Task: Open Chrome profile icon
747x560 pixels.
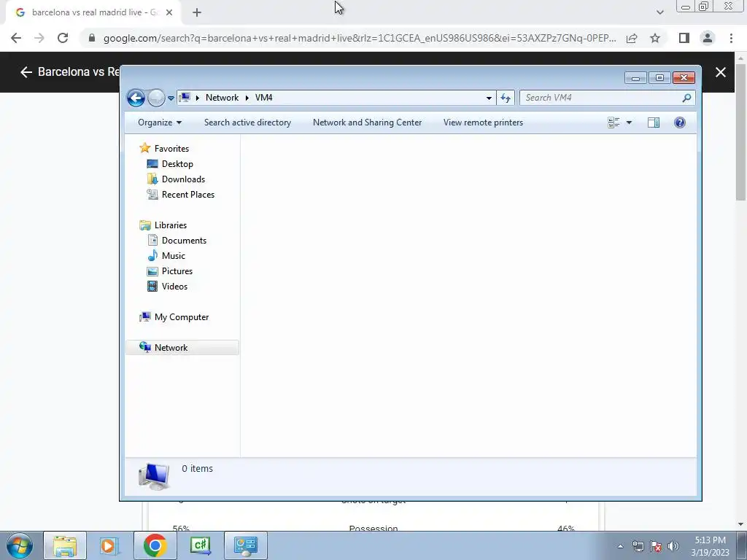Action: tap(708, 38)
